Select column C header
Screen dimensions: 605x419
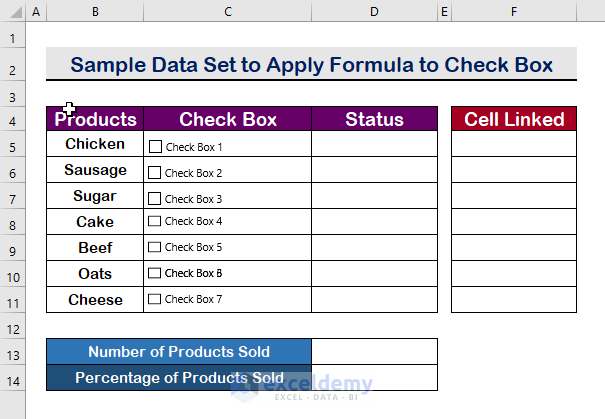click(x=227, y=12)
